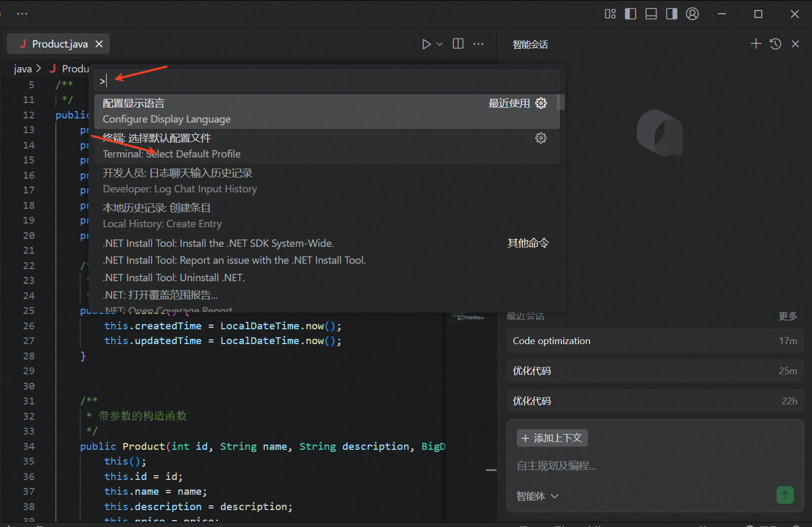Screen dimensions: 812x527
Task: Choose .NET: 打开覆盖范围报告 command
Action: click(327, 299)
